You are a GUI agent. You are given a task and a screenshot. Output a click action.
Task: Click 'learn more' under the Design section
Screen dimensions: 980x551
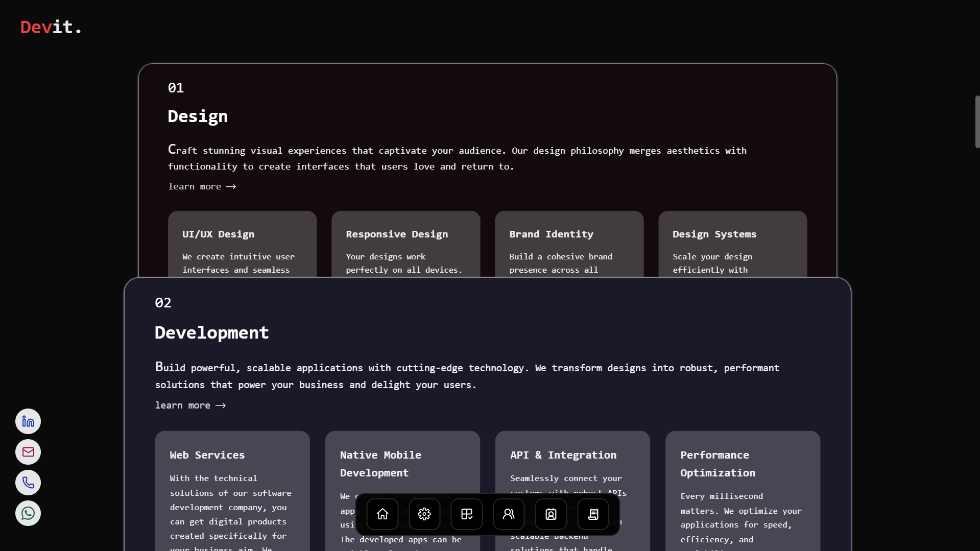[x=202, y=186]
